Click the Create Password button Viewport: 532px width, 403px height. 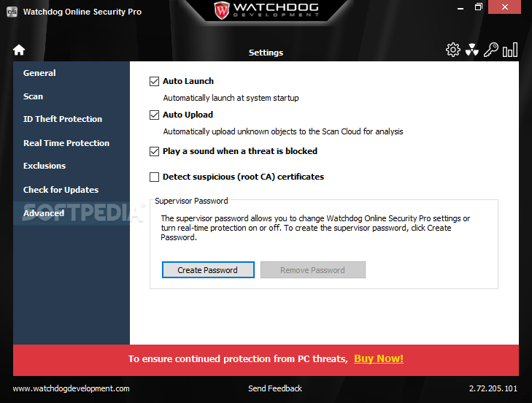(x=208, y=270)
